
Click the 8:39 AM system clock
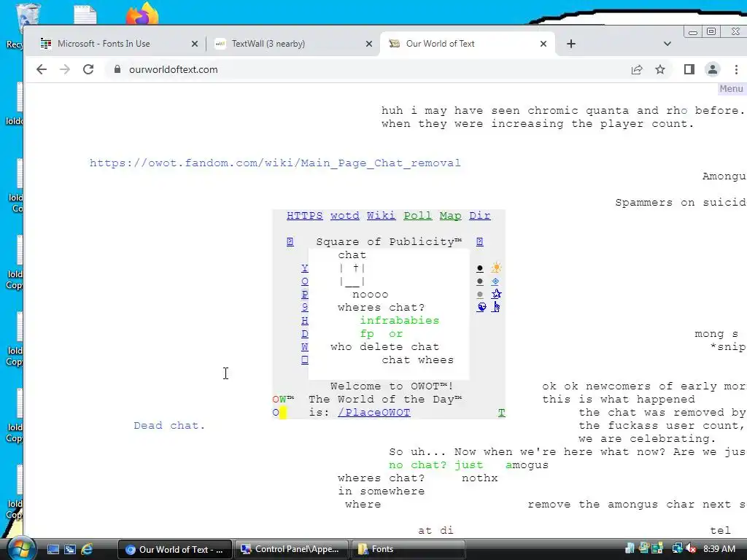[x=719, y=549]
